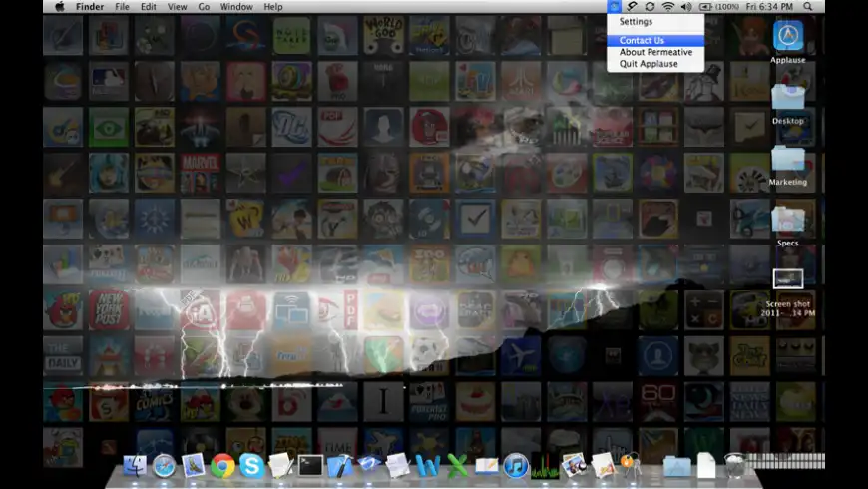The image size is (868, 489).
Task: Choose About Permeative menu entry
Action: tap(655, 52)
